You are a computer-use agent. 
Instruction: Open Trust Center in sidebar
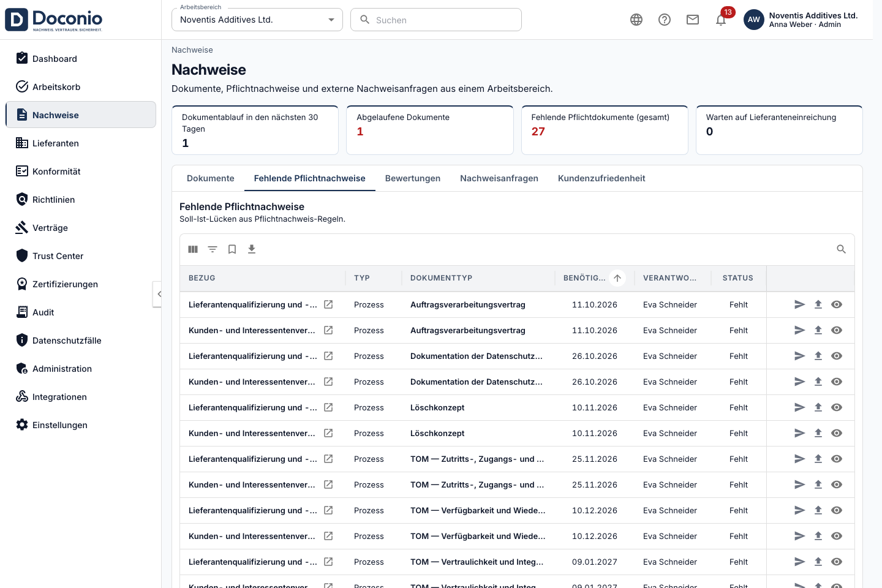click(81, 256)
